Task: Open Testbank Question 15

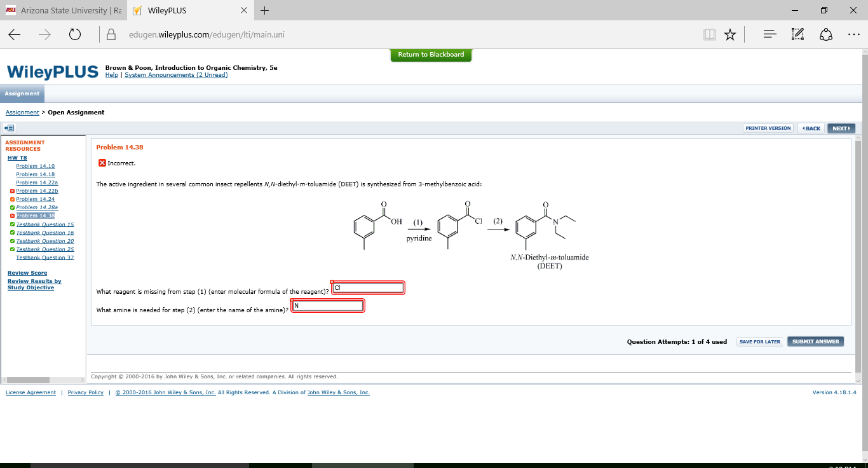Action: (45, 224)
